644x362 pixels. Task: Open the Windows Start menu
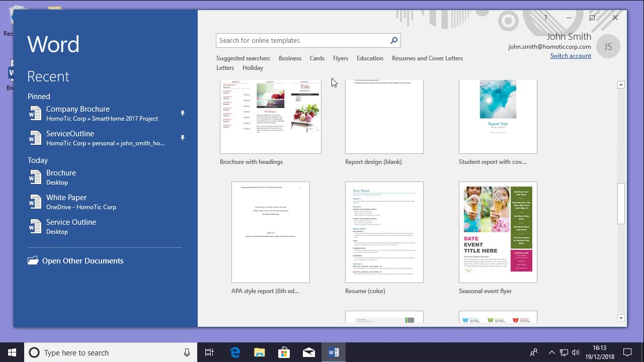[12, 352]
